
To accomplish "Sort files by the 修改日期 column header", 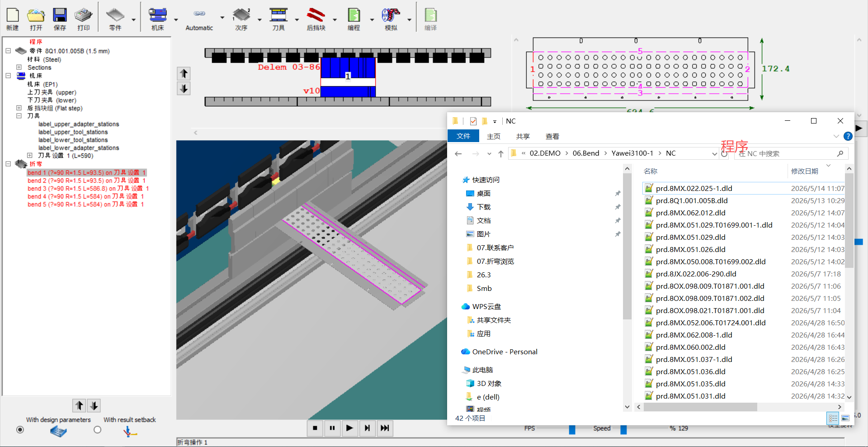I will (x=805, y=171).
